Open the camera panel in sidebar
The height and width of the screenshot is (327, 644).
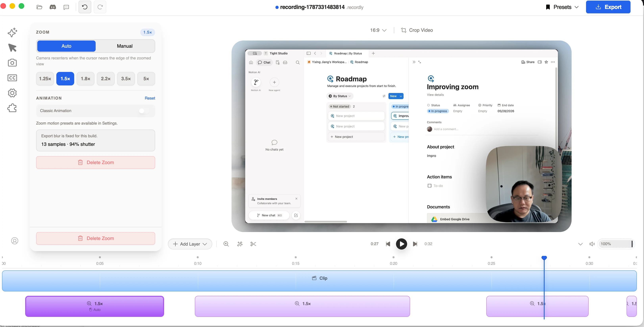pos(12,63)
